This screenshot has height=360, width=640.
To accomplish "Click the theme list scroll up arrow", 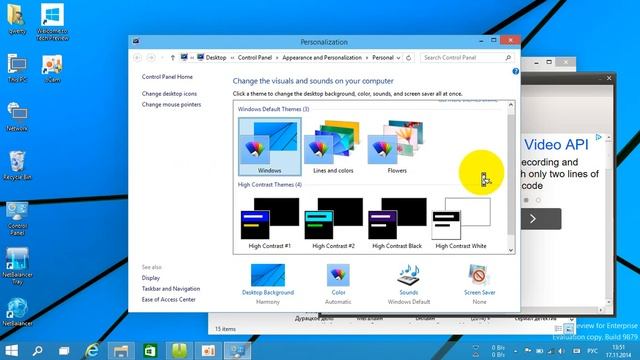I will pyautogui.click(x=511, y=105).
